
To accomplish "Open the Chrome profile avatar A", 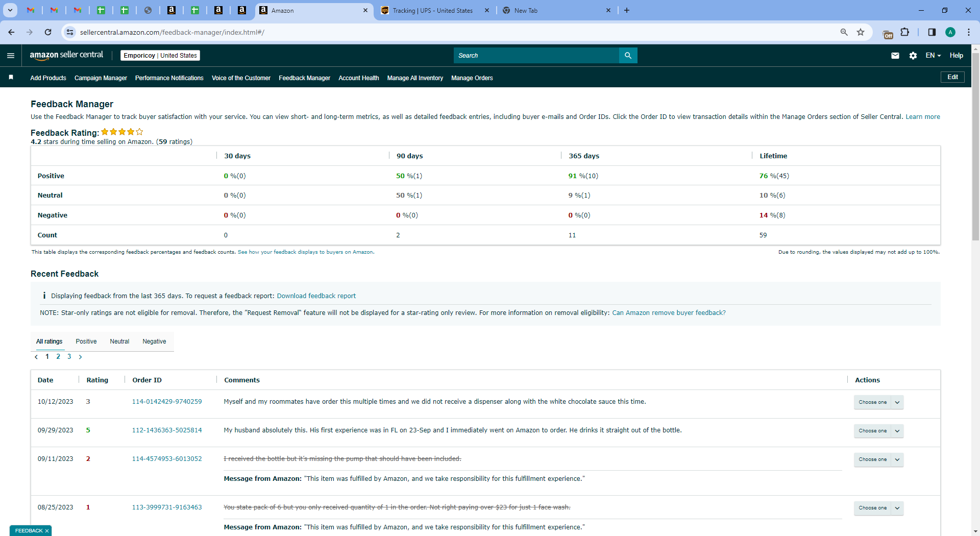I will 950,32.
